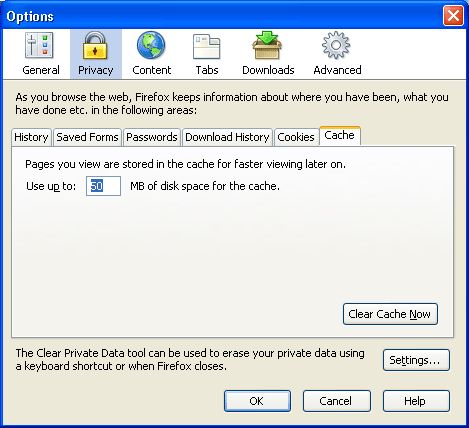The height and width of the screenshot is (428, 469).
Task: Dismiss dialog with the Cancel button
Action: 337,401
